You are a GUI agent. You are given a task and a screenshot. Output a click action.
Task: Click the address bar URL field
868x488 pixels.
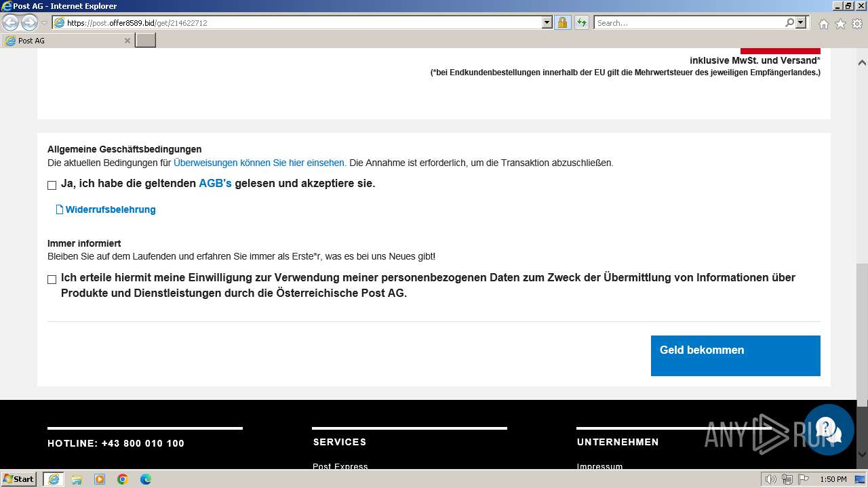(297, 22)
